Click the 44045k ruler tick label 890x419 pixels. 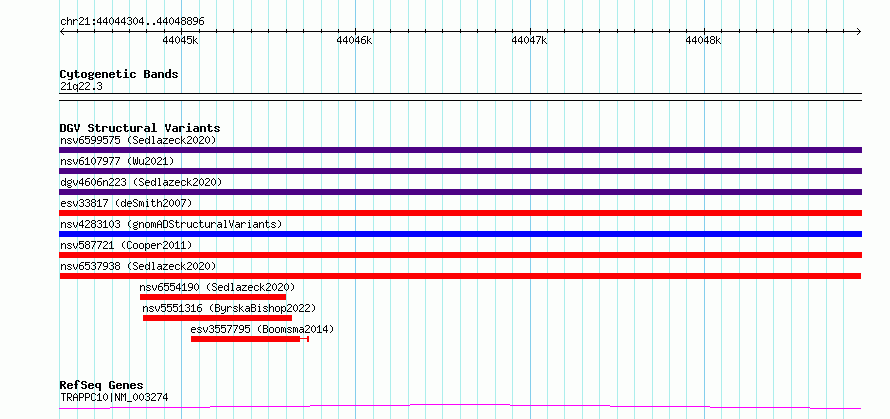pyautogui.click(x=180, y=40)
